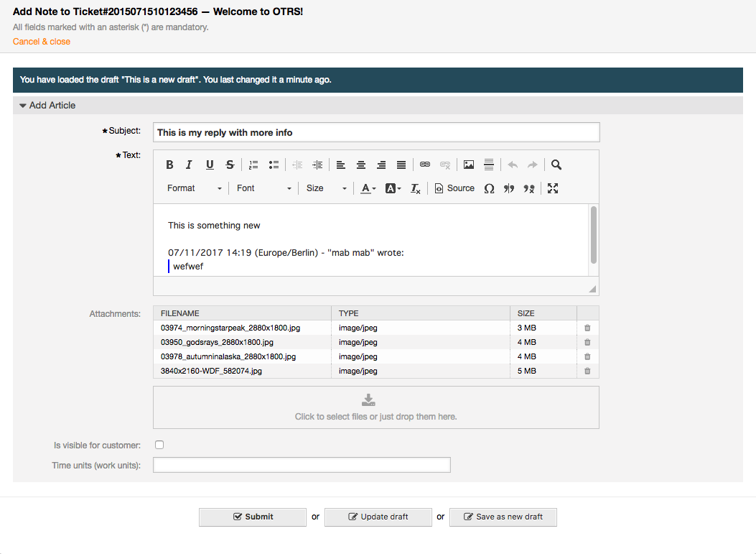Apply italic formatting
Image resolution: width=756 pixels, height=554 pixels.
[189, 165]
